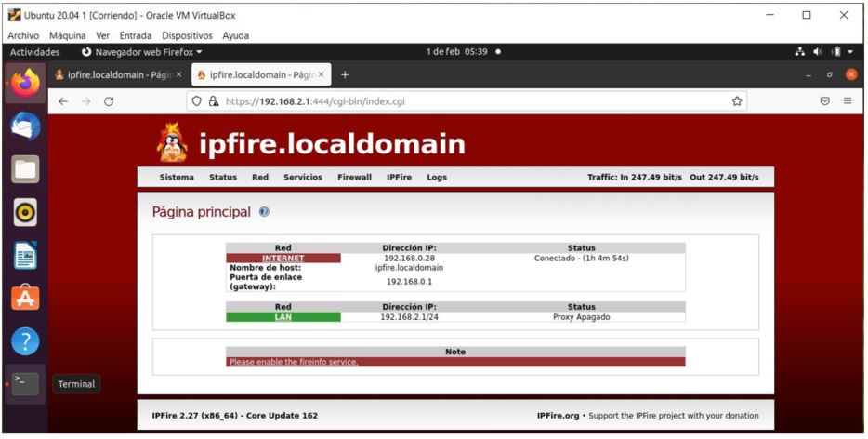868x439 pixels.
Task: Click IP address 192.168.0.28
Action: point(409,259)
